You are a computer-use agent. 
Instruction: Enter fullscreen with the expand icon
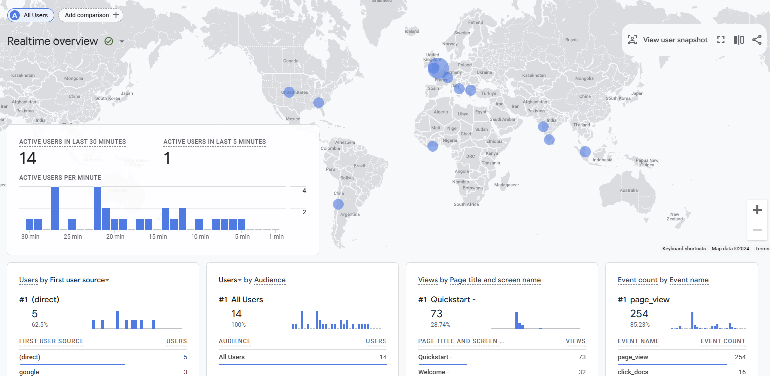720,40
